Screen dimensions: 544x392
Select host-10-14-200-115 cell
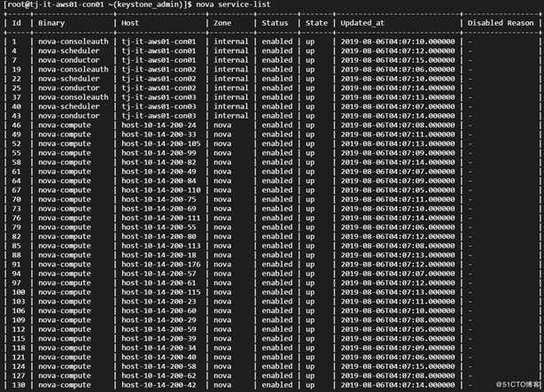point(161,292)
